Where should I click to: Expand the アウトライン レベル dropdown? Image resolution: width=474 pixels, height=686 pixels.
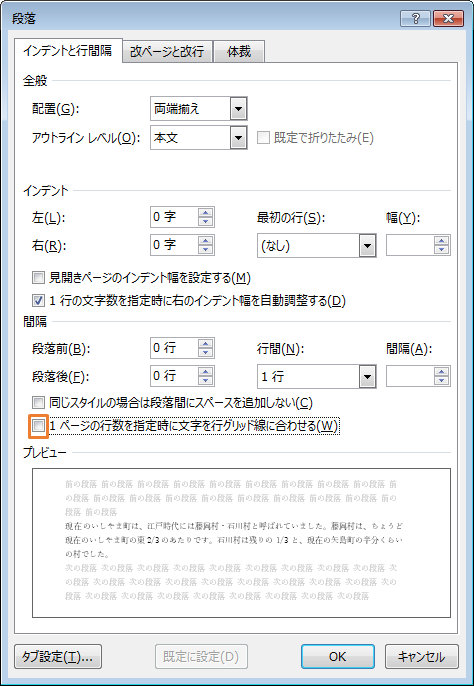(238, 138)
